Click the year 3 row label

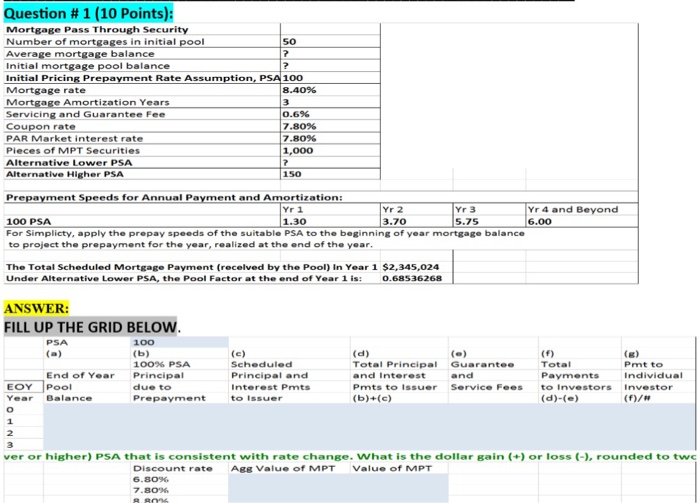tap(10, 445)
